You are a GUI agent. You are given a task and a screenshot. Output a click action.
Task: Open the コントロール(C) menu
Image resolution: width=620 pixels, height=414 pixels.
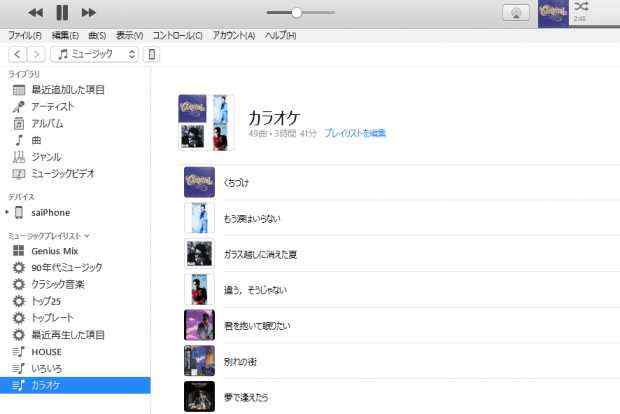pos(177,35)
